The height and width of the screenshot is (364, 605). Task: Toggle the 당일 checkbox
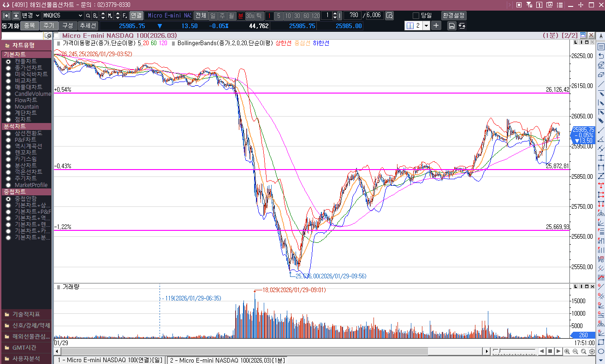tap(416, 16)
